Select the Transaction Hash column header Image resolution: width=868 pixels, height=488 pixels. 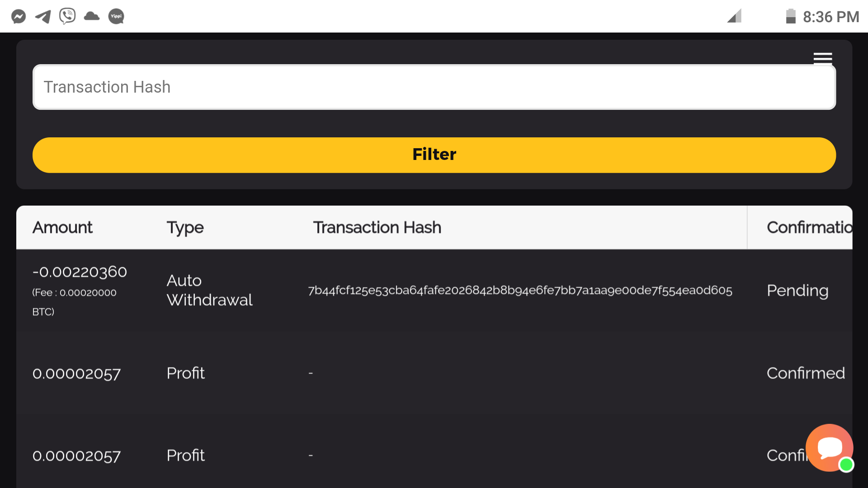tap(377, 227)
